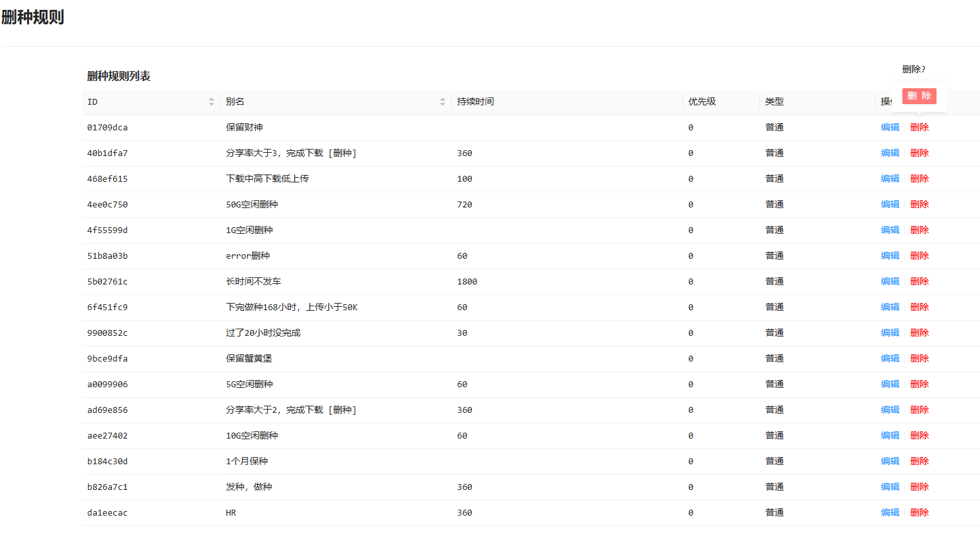This screenshot has width=980, height=540.
Task: Delete rule with ID 40b1dfa7
Action: (919, 153)
